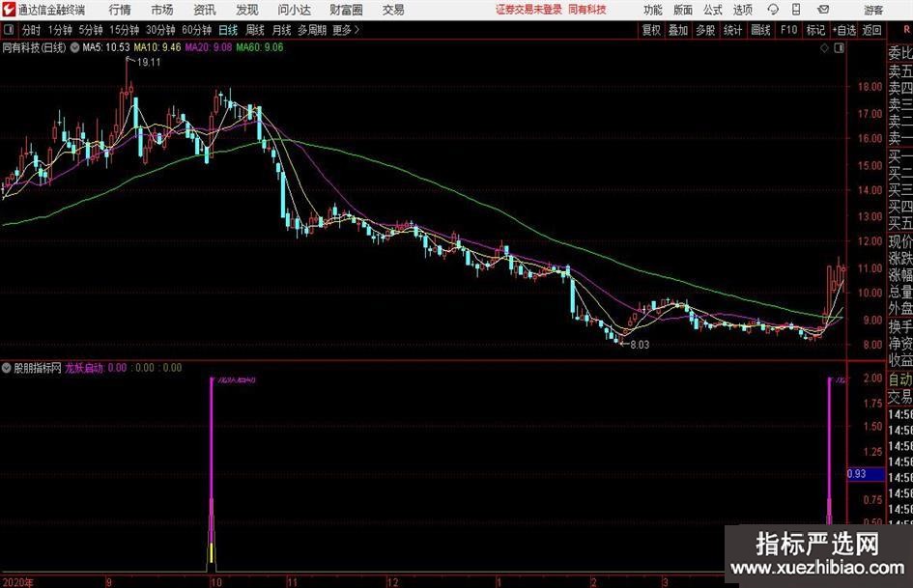This screenshot has height=588, width=913.
Task: Open the 行情 menu
Action: point(120,10)
